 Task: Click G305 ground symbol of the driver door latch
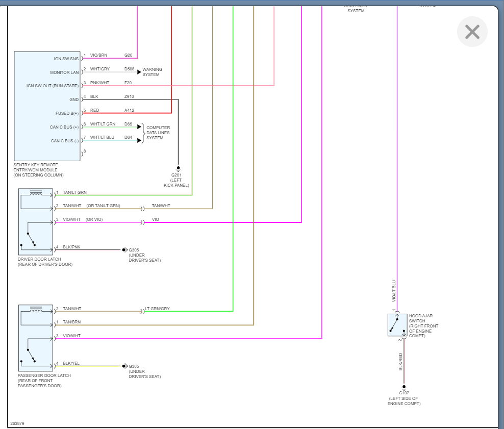tap(124, 250)
